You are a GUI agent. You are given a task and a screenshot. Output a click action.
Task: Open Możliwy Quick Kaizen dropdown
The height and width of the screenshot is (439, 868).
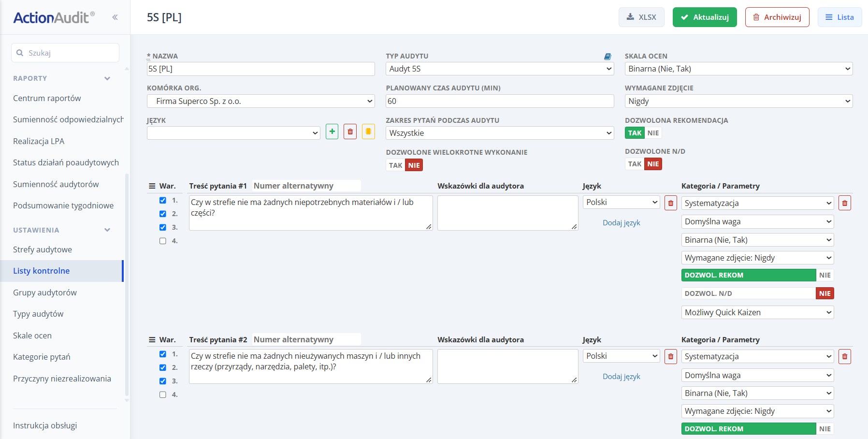click(757, 312)
